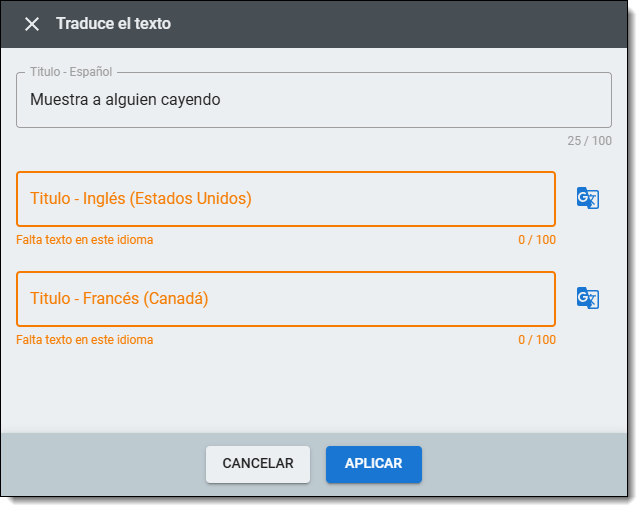Click the 0 / 100 counter below Francés field

point(536,340)
